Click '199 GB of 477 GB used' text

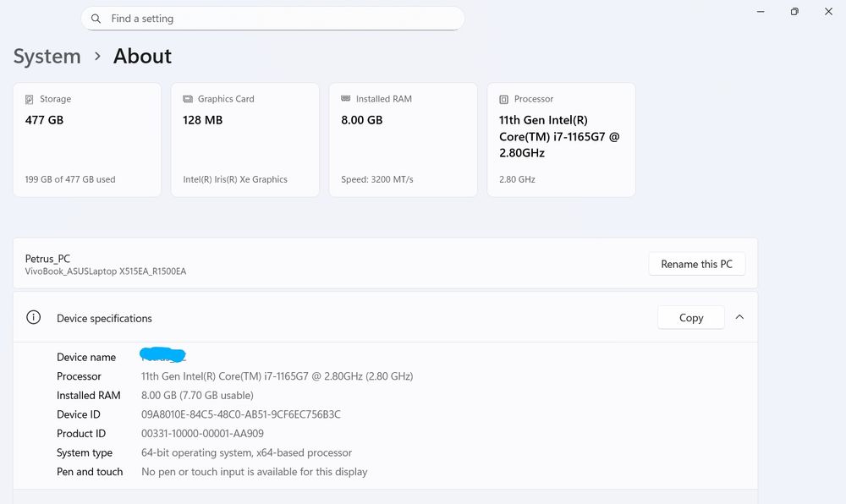tap(70, 179)
